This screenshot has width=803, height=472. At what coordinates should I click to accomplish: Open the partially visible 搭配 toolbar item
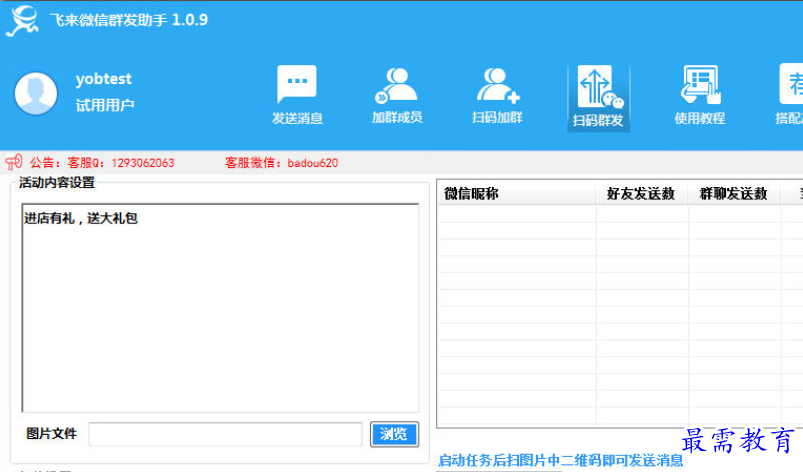tap(789, 95)
